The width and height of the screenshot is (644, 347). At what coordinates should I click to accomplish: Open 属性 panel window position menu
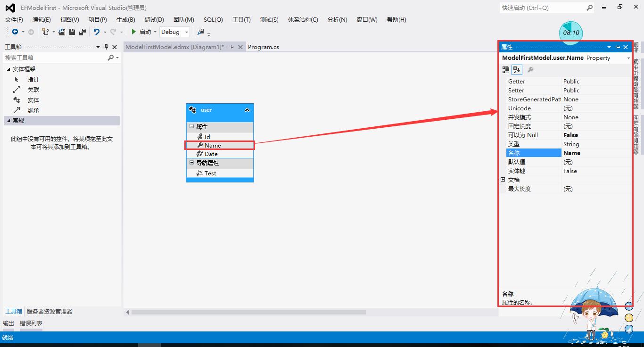pos(609,47)
